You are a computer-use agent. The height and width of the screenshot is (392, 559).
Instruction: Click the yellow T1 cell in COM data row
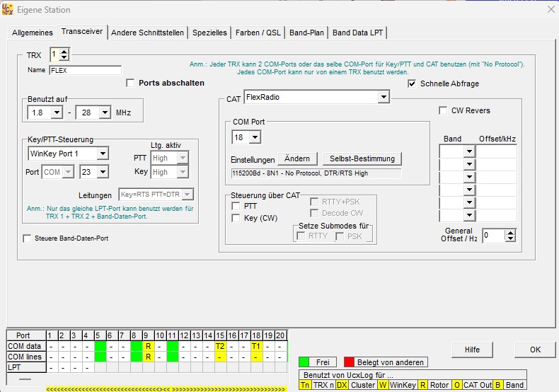pos(258,347)
